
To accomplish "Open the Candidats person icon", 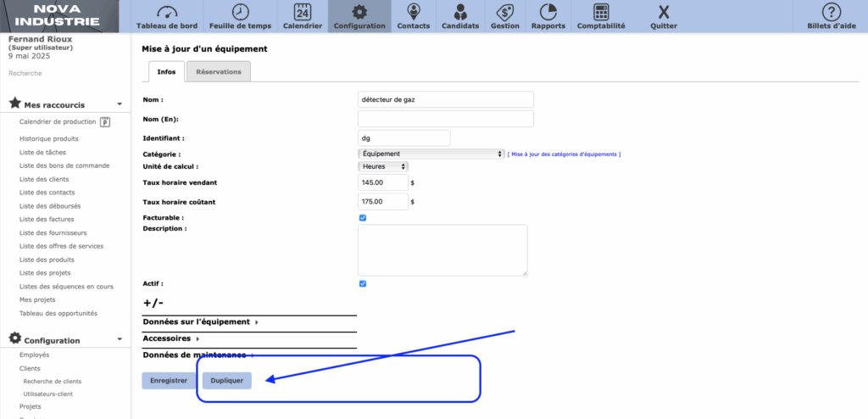I will [x=460, y=13].
